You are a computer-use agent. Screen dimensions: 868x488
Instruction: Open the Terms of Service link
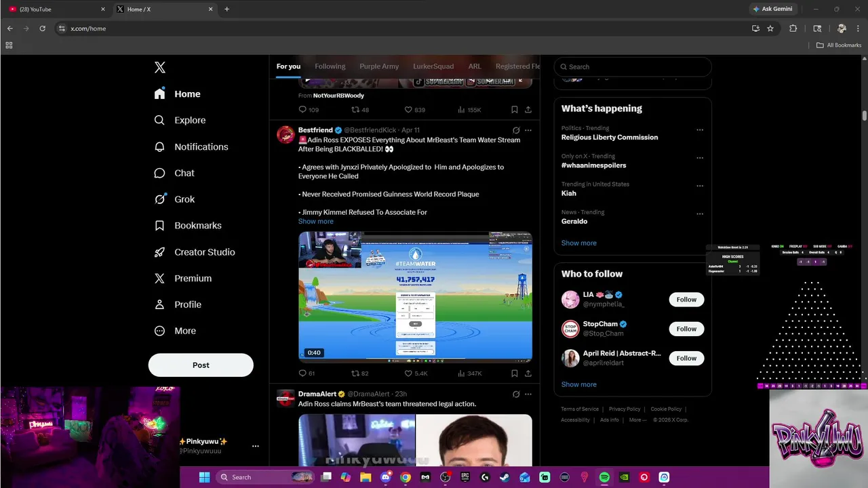coord(580,409)
